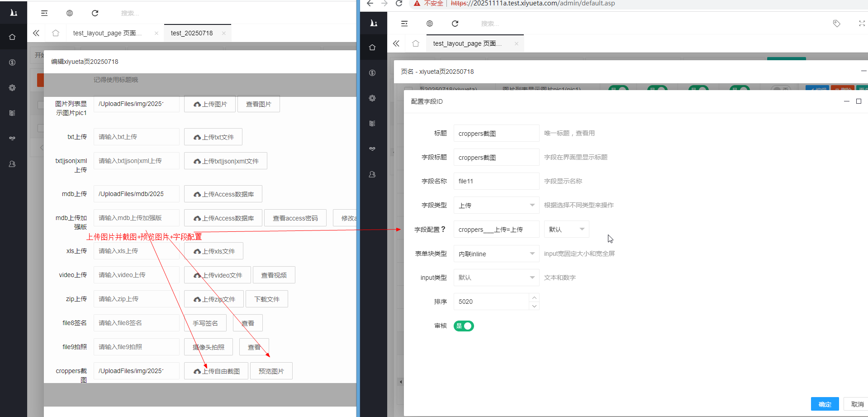The height and width of the screenshot is (417, 868).
Task: Click the template/book icon in sidebar
Action: [x=12, y=113]
